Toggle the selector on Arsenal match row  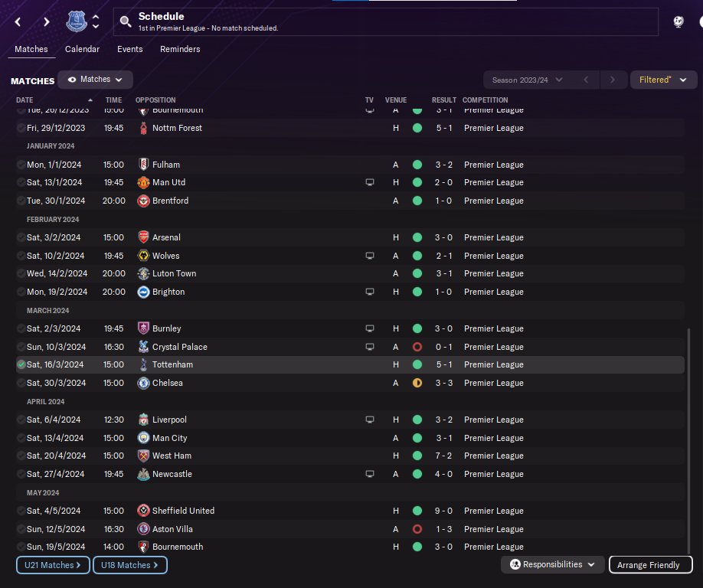coord(21,237)
